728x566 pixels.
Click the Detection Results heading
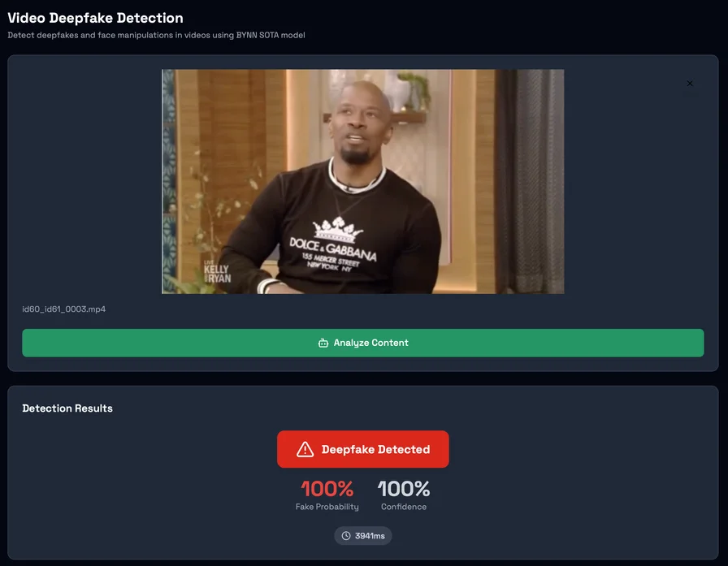pos(68,408)
